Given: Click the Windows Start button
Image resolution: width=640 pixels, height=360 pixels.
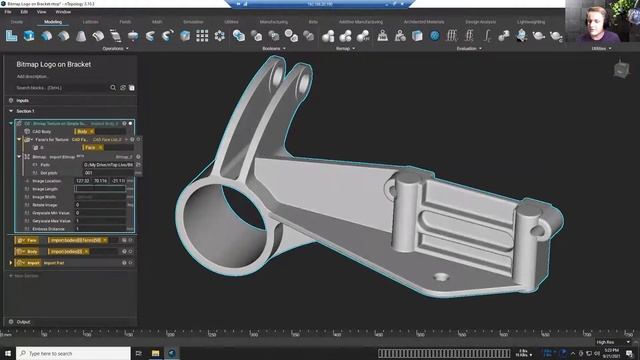Looking at the screenshot, I should click(x=8, y=353).
